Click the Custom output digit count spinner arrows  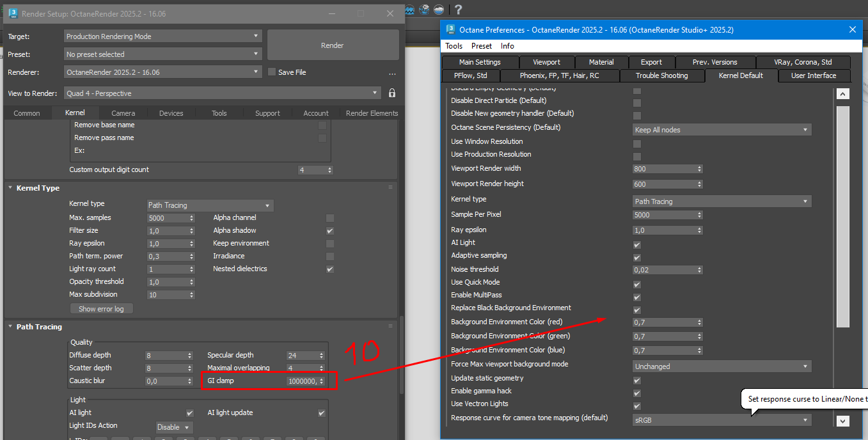point(329,170)
